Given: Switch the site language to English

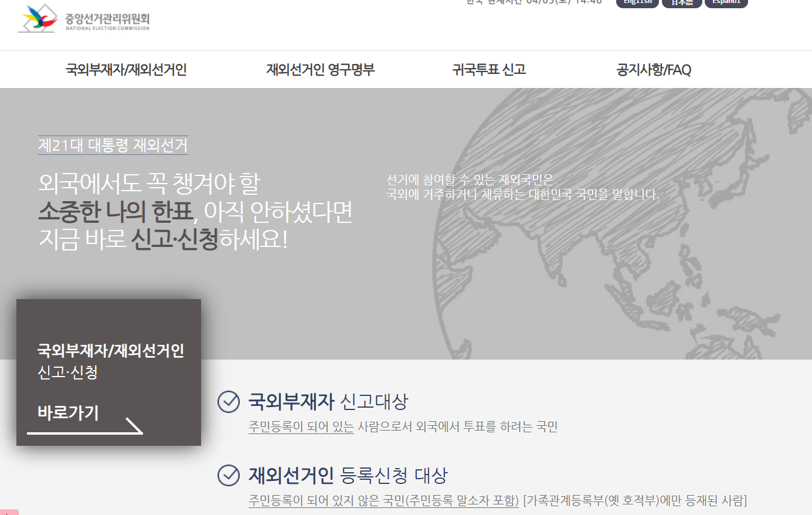Looking at the screenshot, I should pos(637,2).
